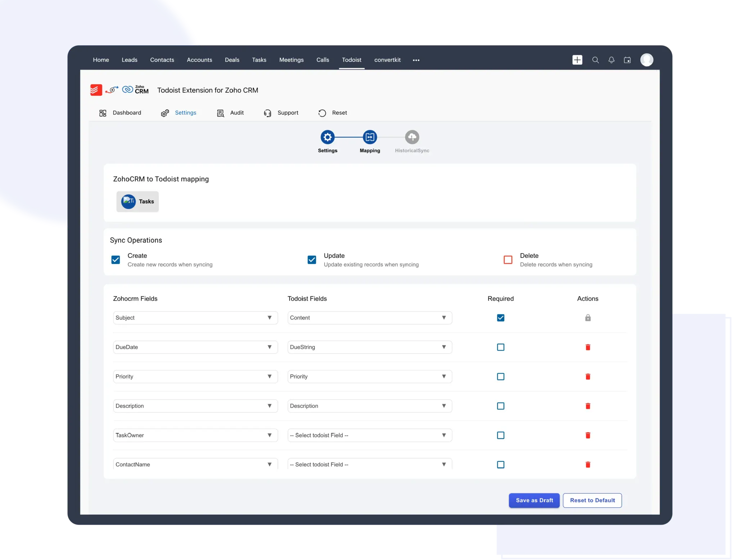Screen dimensions: 737x560
Task: Open the Support section link
Action: 288,113
